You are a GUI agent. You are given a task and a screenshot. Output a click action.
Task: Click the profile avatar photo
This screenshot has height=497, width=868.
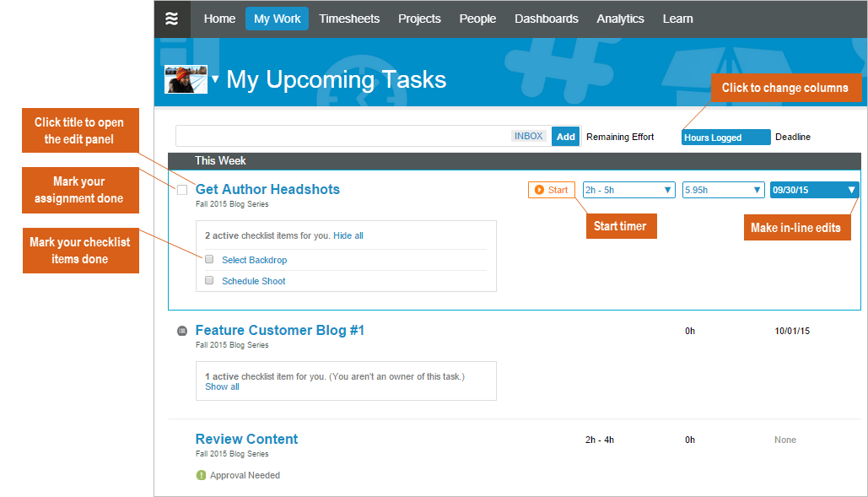186,79
